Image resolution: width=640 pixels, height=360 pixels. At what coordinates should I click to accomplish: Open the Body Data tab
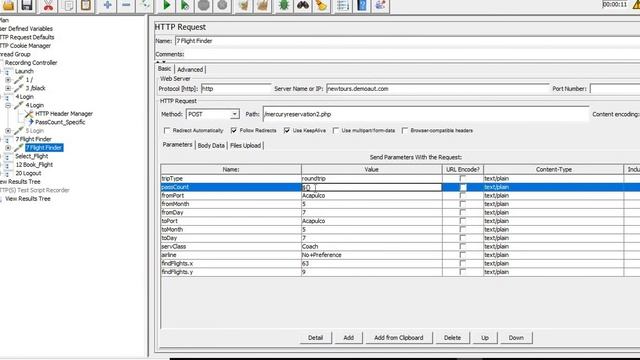211,145
